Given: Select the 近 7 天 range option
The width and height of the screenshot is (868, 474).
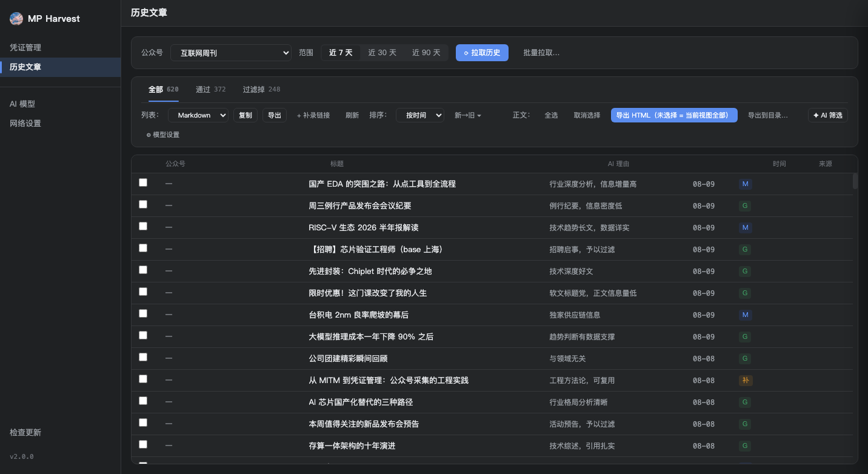Looking at the screenshot, I should [341, 53].
